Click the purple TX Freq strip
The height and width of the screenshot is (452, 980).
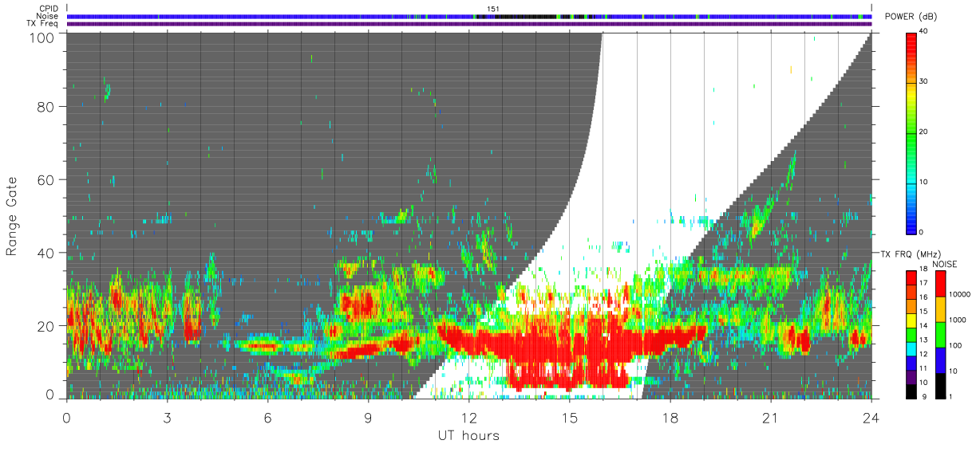coord(468,24)
